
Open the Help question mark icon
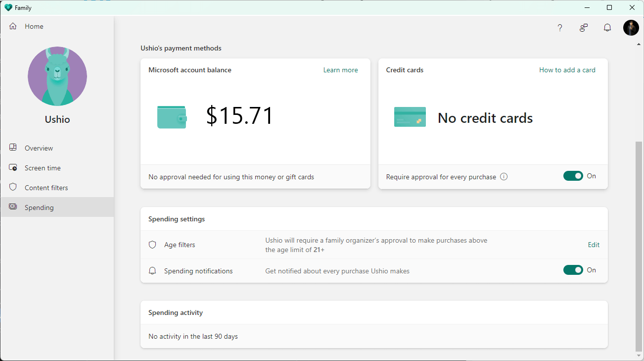coord(560,28)
